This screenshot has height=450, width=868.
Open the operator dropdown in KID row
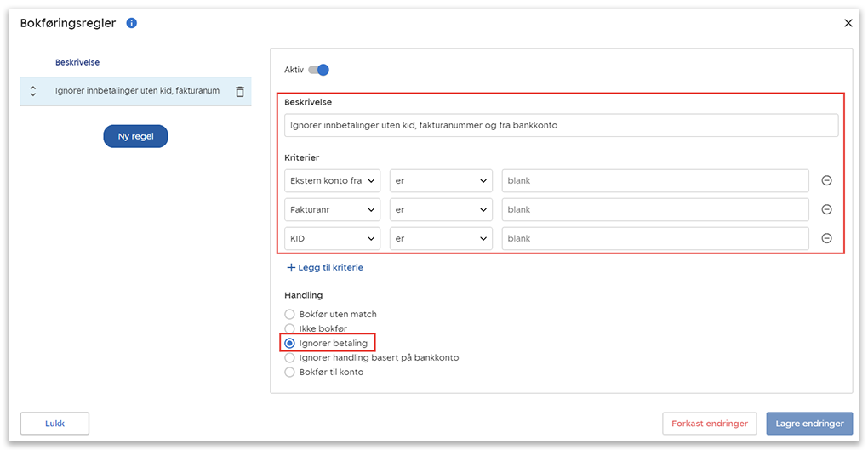point(441,239)
